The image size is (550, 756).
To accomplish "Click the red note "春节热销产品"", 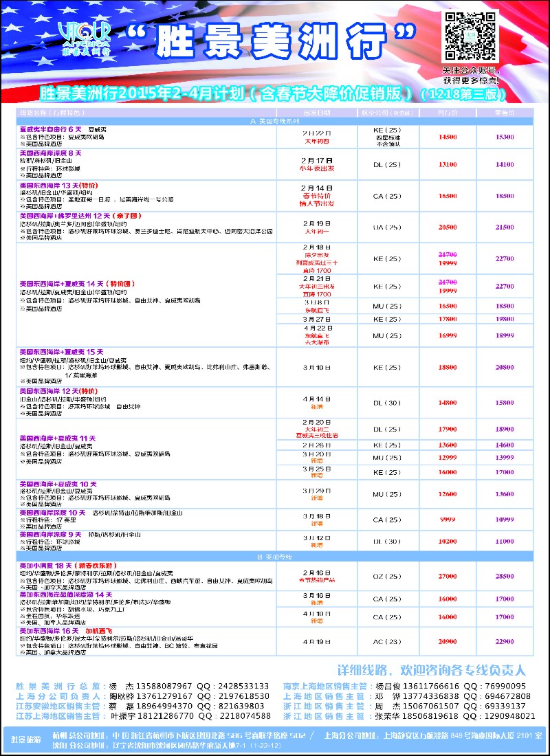I will coord(317,580).
